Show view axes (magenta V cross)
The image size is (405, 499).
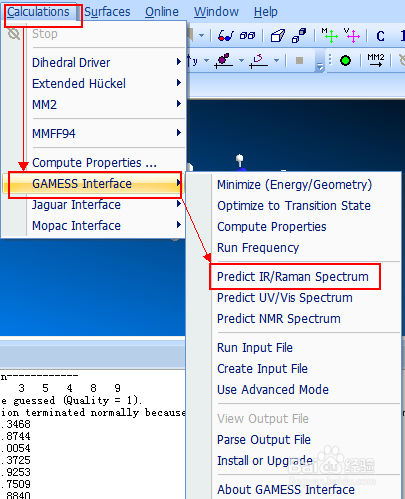[x=352, y=35]
